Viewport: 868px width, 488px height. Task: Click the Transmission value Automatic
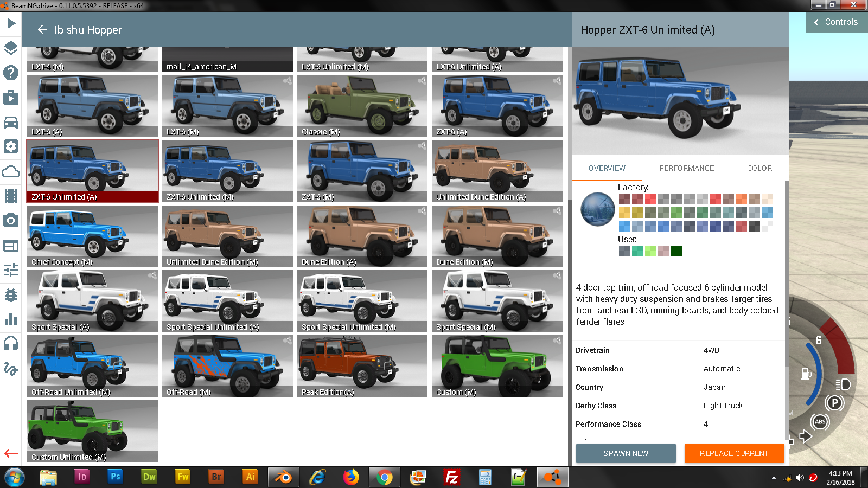pyautogui.click(x=722, y=369)
